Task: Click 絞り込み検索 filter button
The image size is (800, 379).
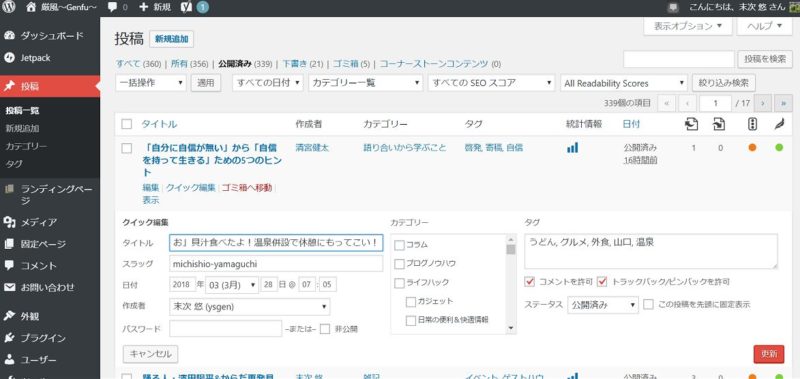Action: (x=724, y=83)
